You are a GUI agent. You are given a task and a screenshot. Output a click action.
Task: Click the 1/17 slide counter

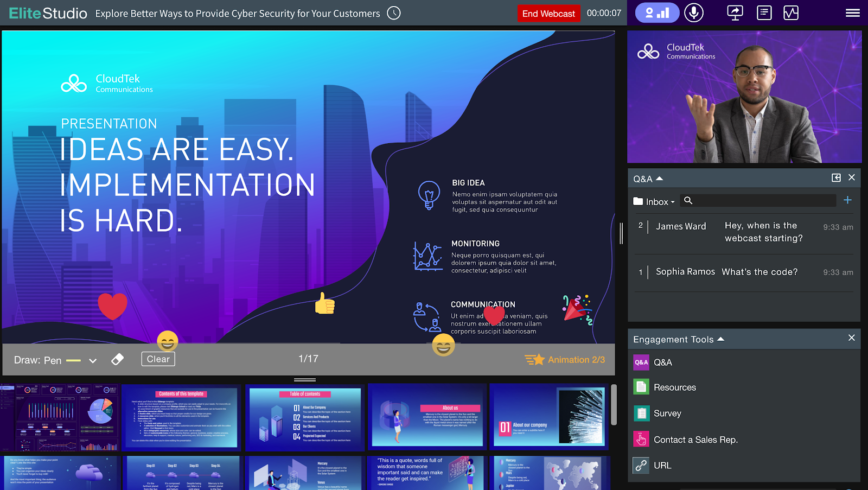tap(308, 359)
